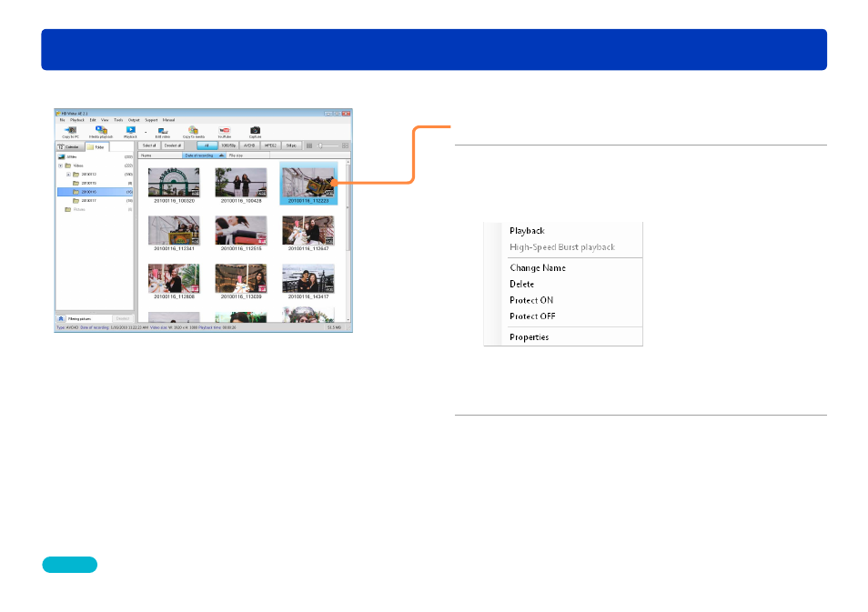Sort by the Name column header
This screenshot has height=612, width=868.
coord(160,156)
